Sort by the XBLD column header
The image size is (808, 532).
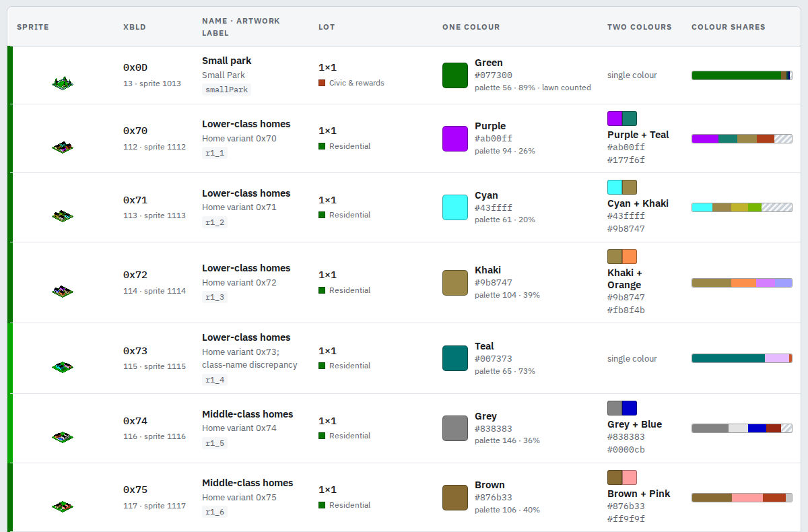point(135,27)
